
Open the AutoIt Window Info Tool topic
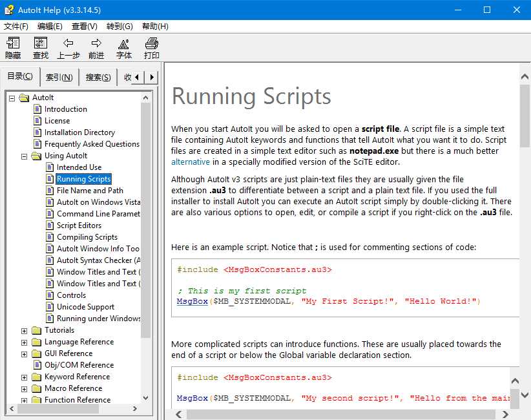click(x=98, y=249)
